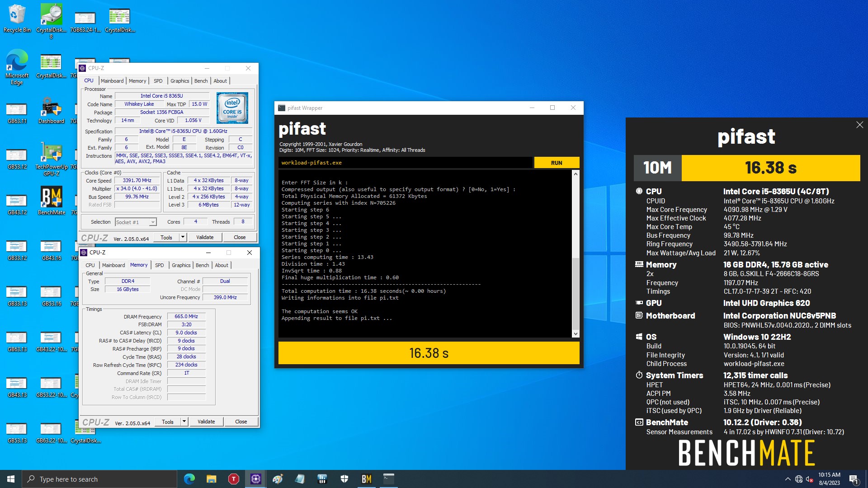Launch the TechPowerUp GPU-Z desktop shortcut
This screenshot has height=488, width=868.
pos(51,158)
